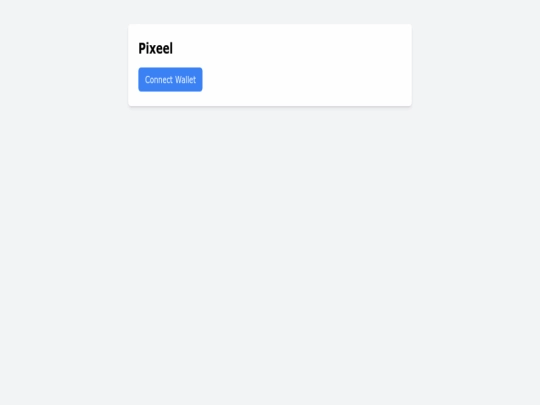540x405 pixels.
Task: Click the gray background right of the card
Action: pos(476,65)
